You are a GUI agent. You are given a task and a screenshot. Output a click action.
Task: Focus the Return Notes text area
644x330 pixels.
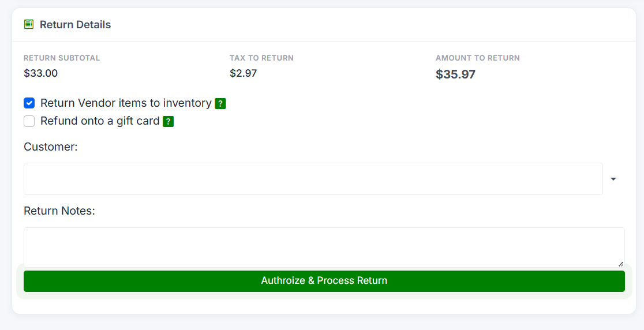coord(324,247)
